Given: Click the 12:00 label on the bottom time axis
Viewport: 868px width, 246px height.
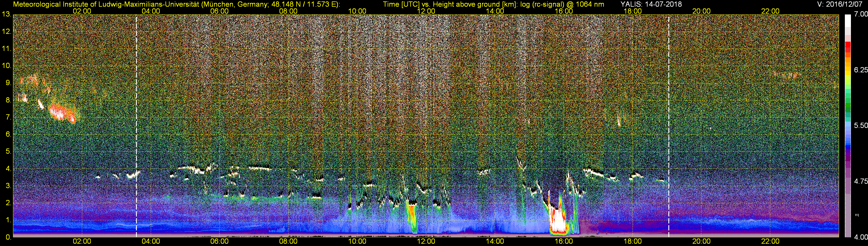Looking at the screenshot, I should [426, 242].
